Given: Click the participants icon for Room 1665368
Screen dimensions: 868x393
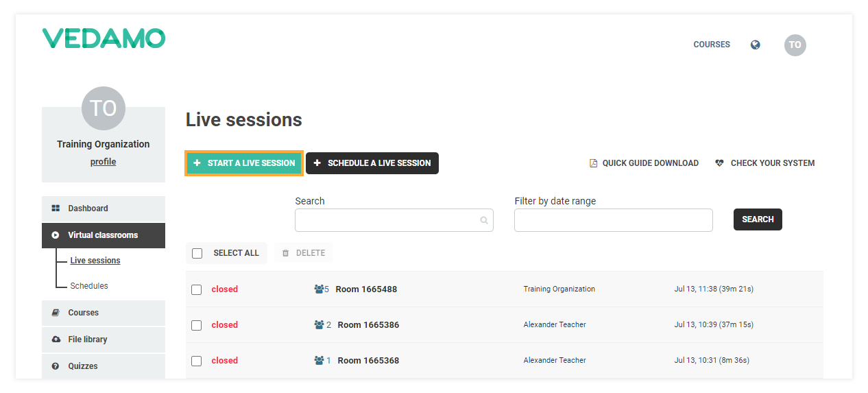Looking at the screenshot, I should coord(319,361).
